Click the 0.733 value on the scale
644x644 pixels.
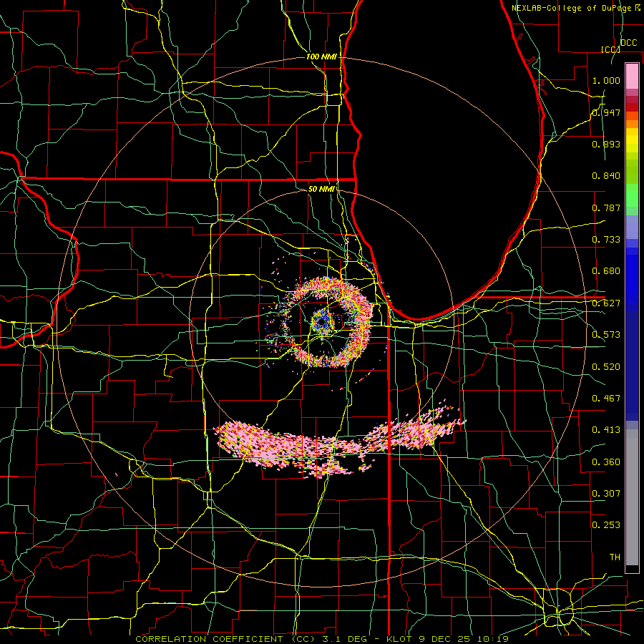coord(606,240)
